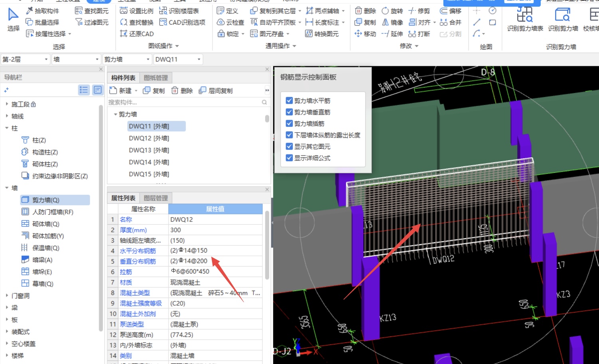Uncheck 剪力墙插筋 checkbox
This screenshot has height=364, width=599.
tap(290, 124)
